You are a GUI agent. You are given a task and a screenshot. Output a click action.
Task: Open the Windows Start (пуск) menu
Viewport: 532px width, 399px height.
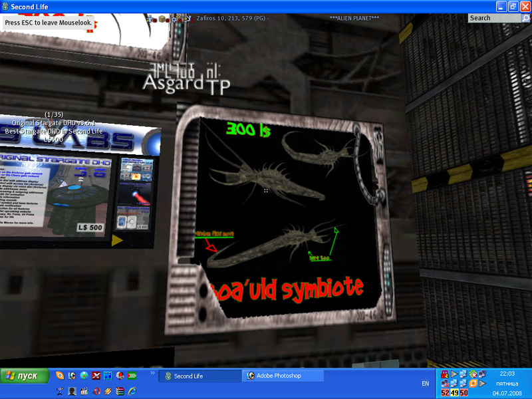(x=25, y=376)
